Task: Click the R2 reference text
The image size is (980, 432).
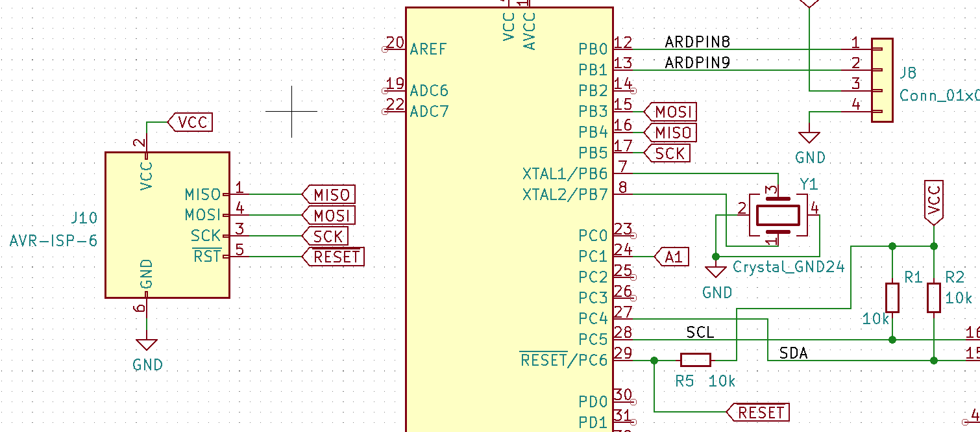Action: tap(955, 277)
